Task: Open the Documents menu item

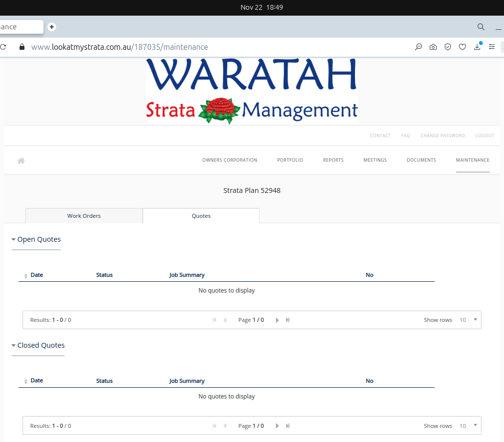Action: [x=421, y=160]
